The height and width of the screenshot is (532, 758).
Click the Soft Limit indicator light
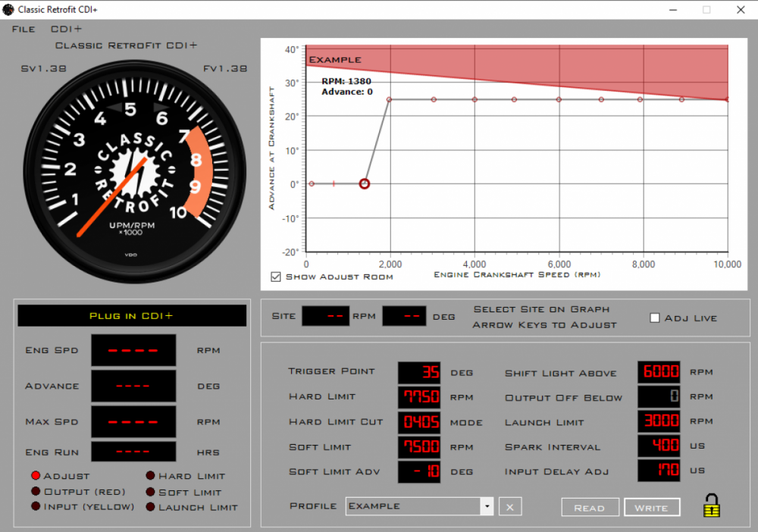(150, 492)
